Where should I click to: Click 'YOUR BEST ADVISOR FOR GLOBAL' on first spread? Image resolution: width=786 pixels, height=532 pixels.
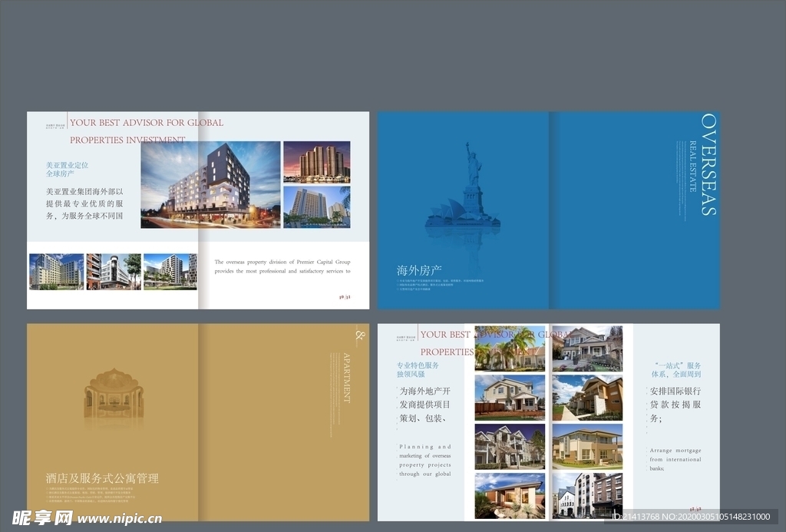(x=147, y=122)
